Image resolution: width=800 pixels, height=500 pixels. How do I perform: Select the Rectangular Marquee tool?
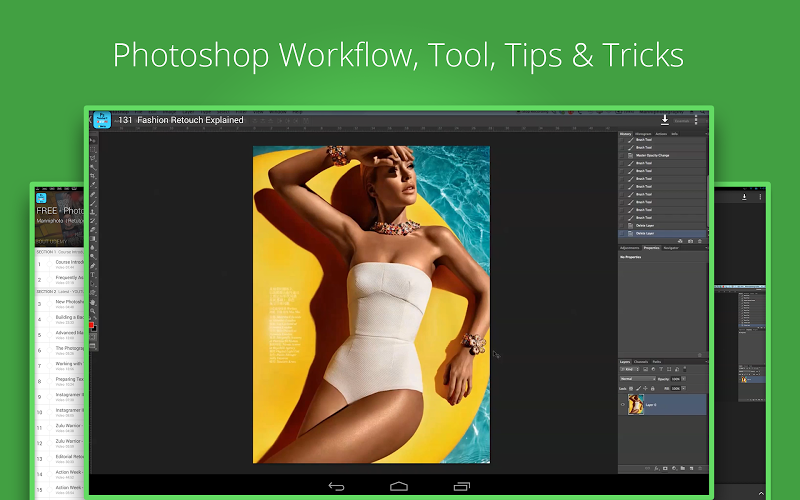[x=93, y=149]
